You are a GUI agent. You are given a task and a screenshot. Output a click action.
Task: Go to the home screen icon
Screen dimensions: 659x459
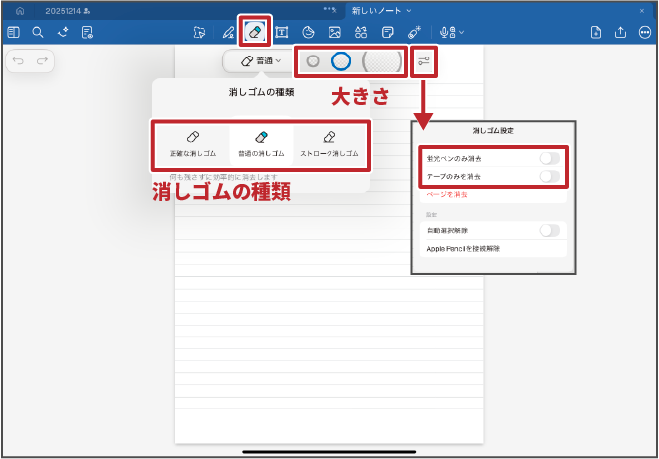20,11
